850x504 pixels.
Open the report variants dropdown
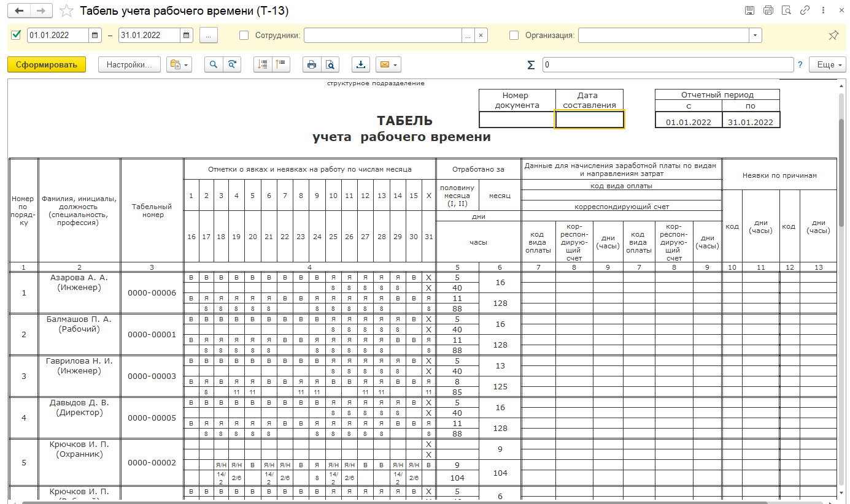179,64
